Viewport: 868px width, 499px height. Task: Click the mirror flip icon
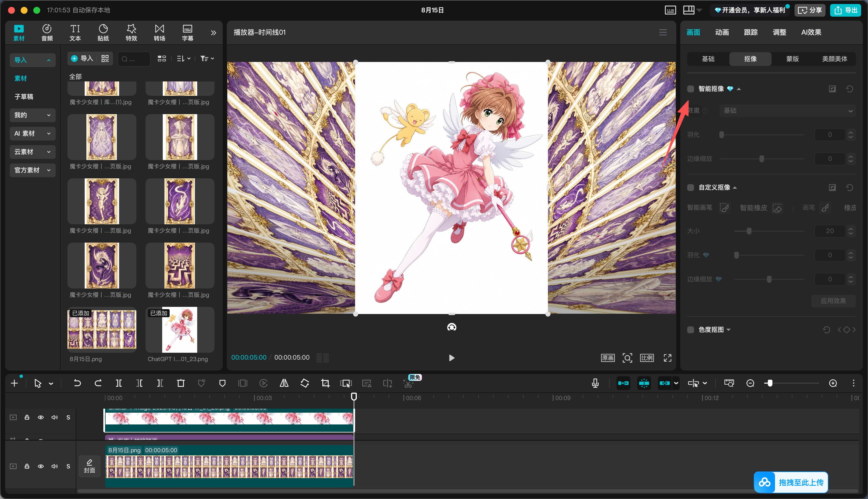pyautogui.click(x=284, y=383)
